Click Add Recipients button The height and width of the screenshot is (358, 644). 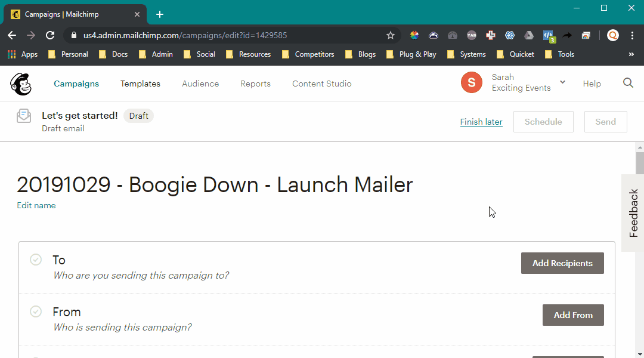click(x=563, y=263)
